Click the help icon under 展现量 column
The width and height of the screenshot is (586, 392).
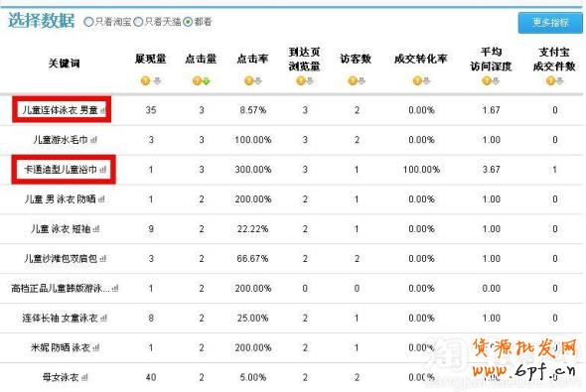coord(145,80)
